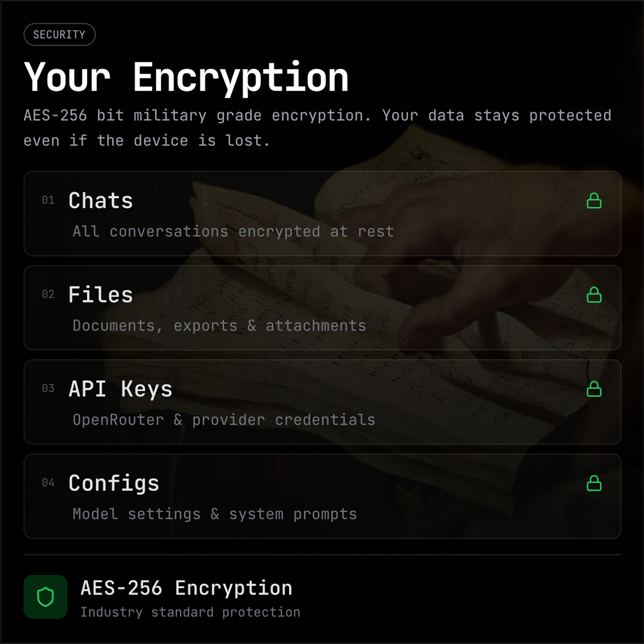Click "Industry standard protection" subtitle

[x=190, y=612]
